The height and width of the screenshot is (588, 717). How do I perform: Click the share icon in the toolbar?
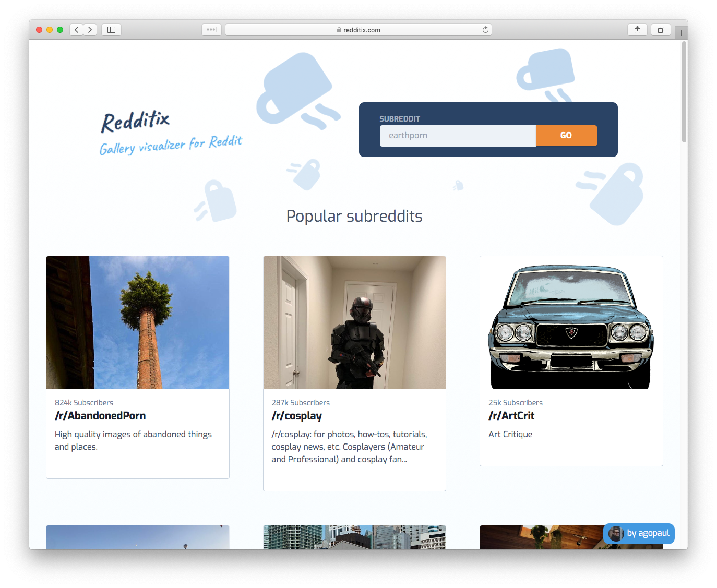coord(637,30)
